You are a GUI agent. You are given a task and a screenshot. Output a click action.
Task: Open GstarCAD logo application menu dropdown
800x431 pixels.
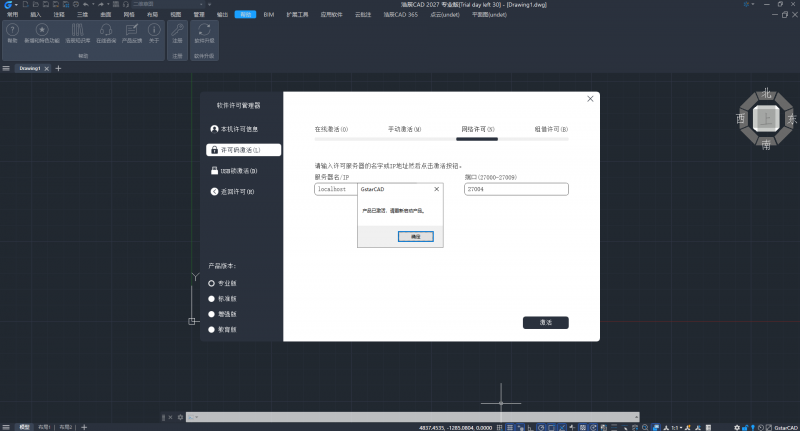coord(11,5)
